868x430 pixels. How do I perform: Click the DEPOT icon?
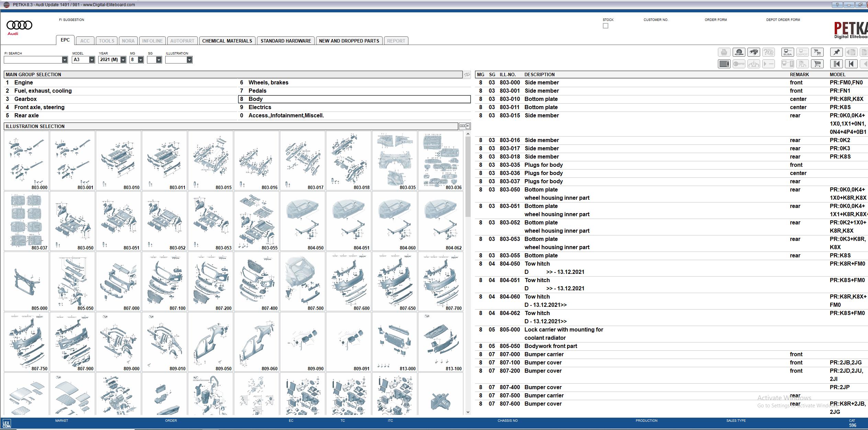click(802, 52)
